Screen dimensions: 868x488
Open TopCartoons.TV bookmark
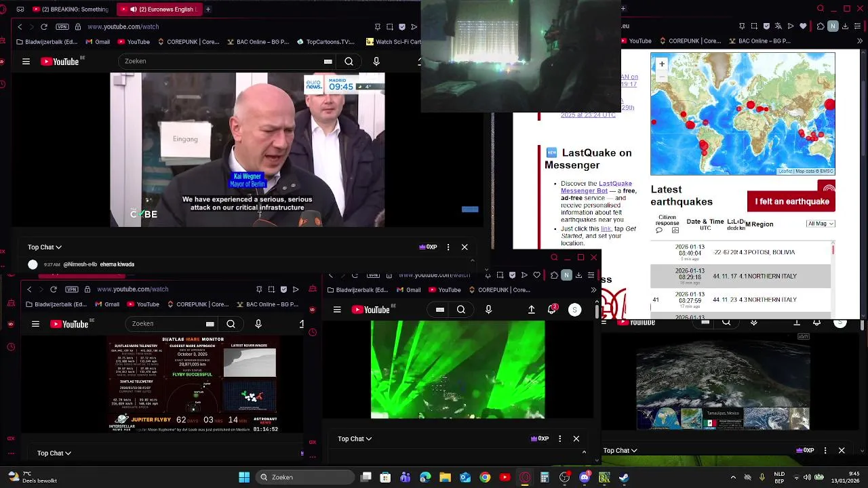325,41
